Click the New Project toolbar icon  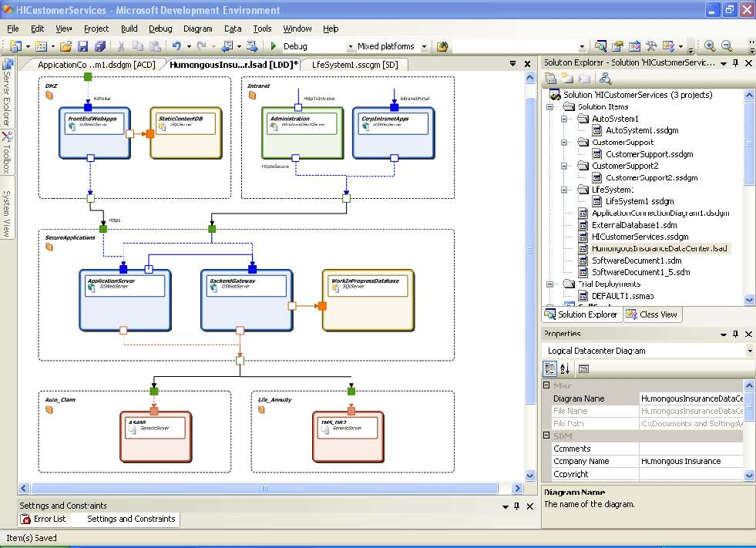(15, 46)
